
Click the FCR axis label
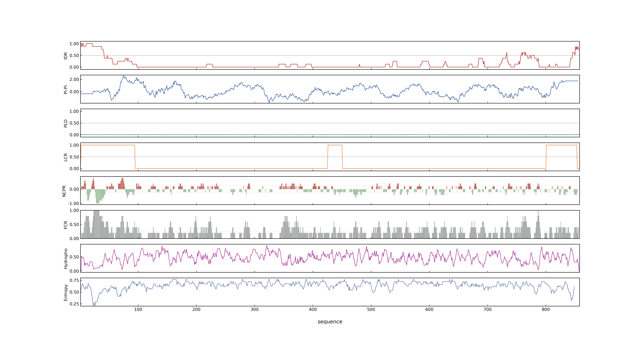click(x=66, y=225)
